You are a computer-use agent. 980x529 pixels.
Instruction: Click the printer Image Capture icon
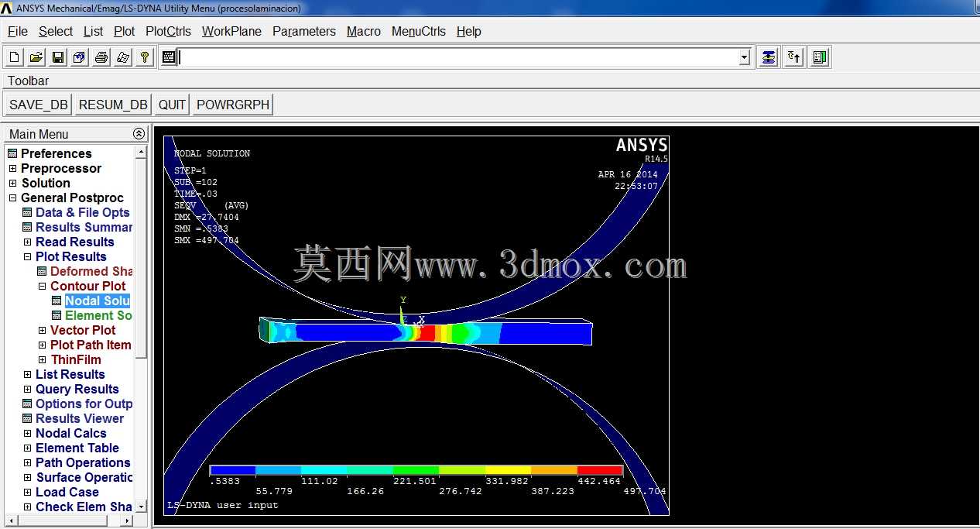click(101, 57)
